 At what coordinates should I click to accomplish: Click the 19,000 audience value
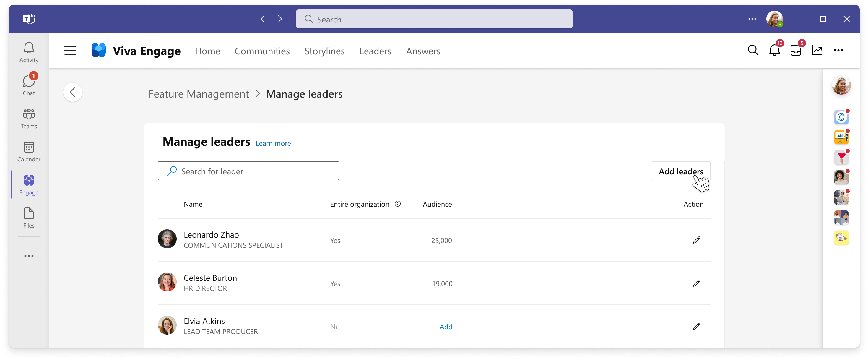[x=442, y=283]
